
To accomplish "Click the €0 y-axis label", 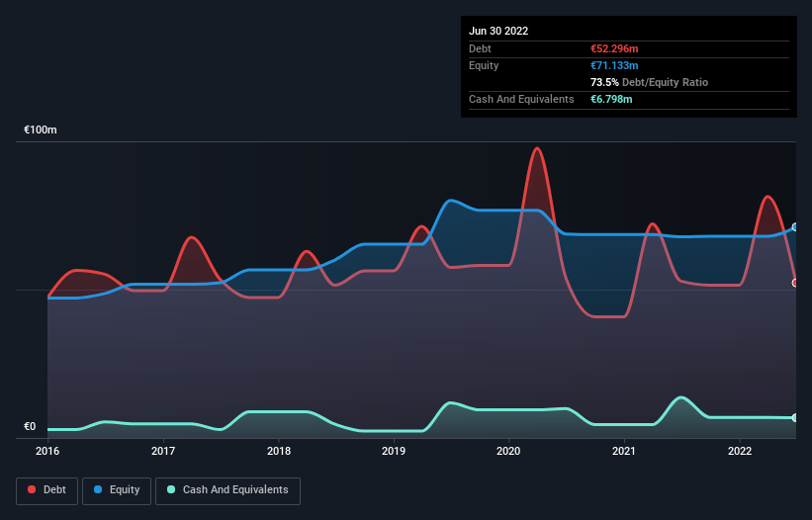I will (30, 426).
